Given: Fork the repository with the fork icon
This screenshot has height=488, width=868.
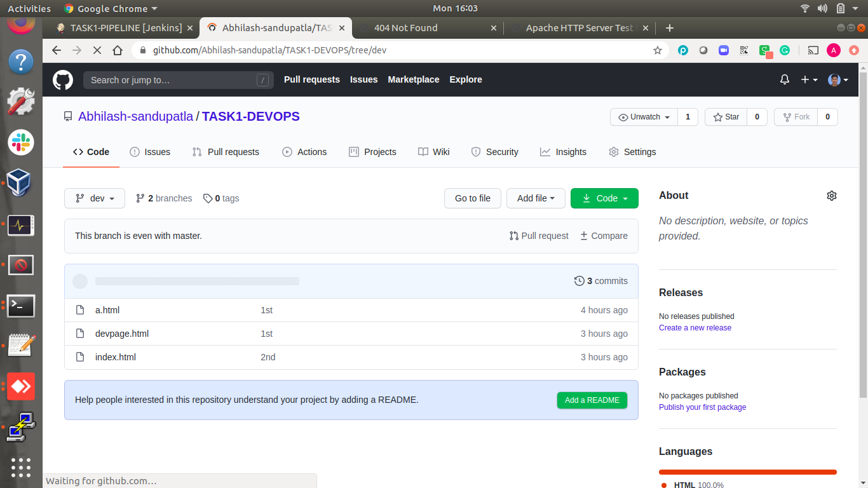Looking at the screenshot, I should [x=788, y=117].
